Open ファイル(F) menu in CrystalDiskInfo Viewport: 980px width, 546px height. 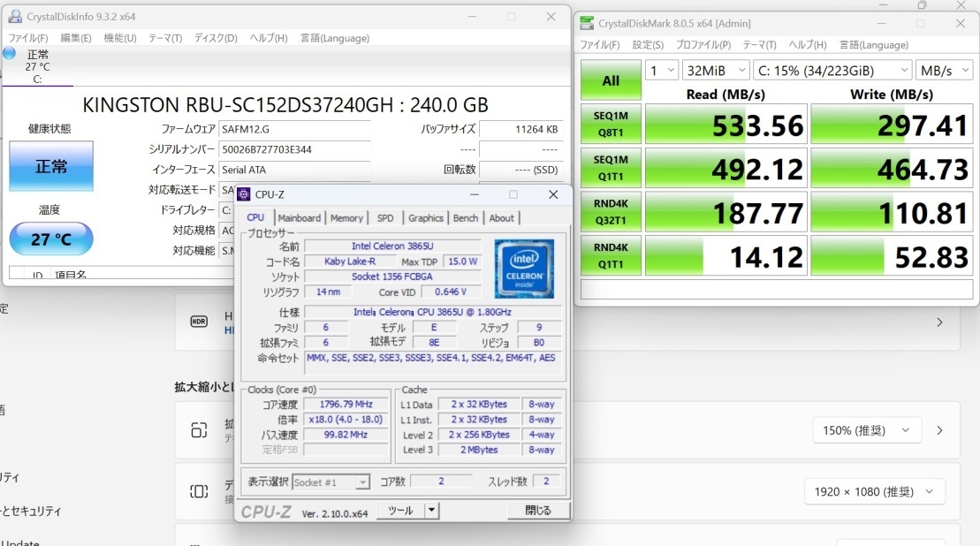click(27, 38)
